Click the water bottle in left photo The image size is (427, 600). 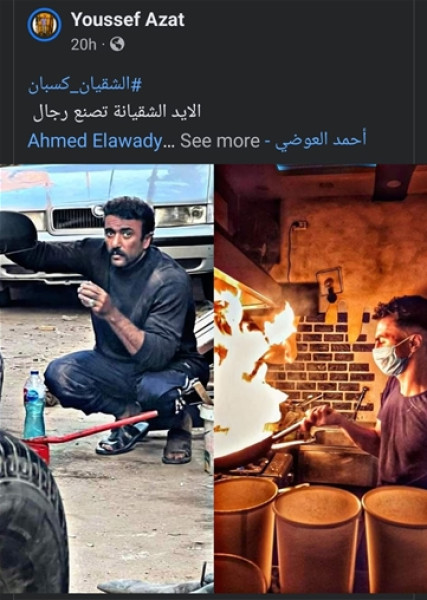pos(34,404)
